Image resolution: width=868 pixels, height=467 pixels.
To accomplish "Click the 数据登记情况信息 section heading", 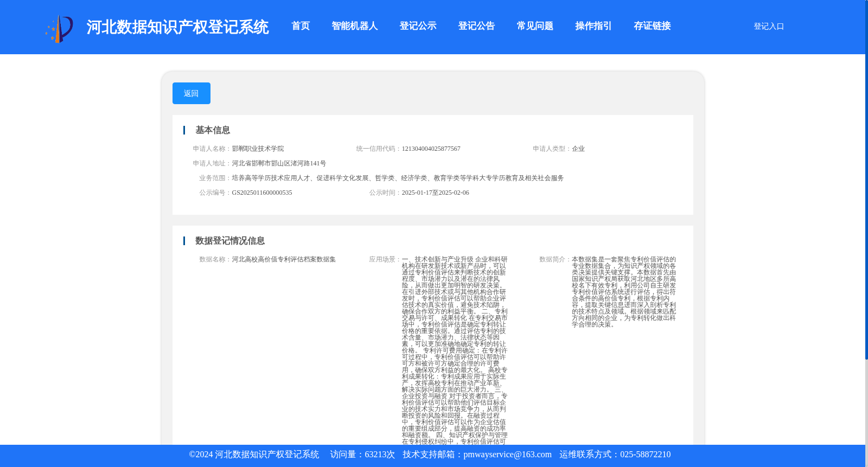I will coord(230,241).
